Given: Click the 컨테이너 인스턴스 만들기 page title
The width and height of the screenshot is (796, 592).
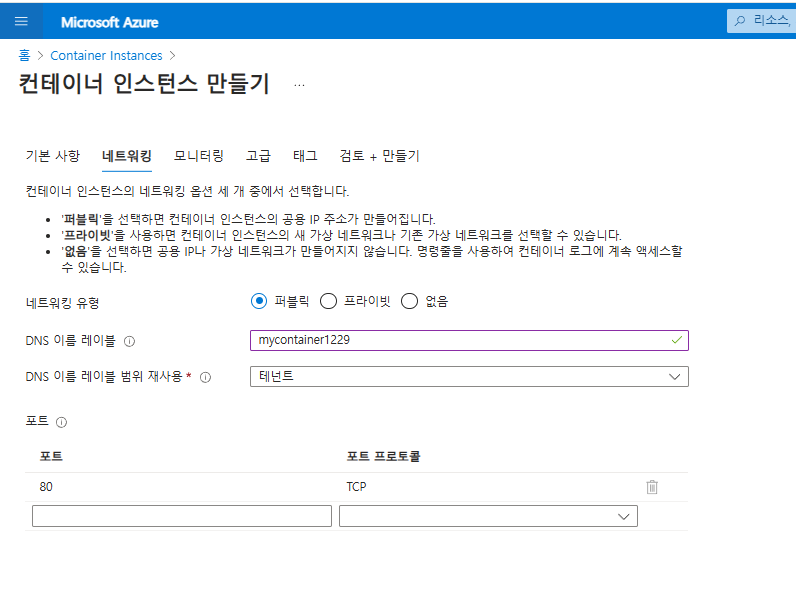Looking at the screenshot, I should pyautogui.click(x=144, y=84).
